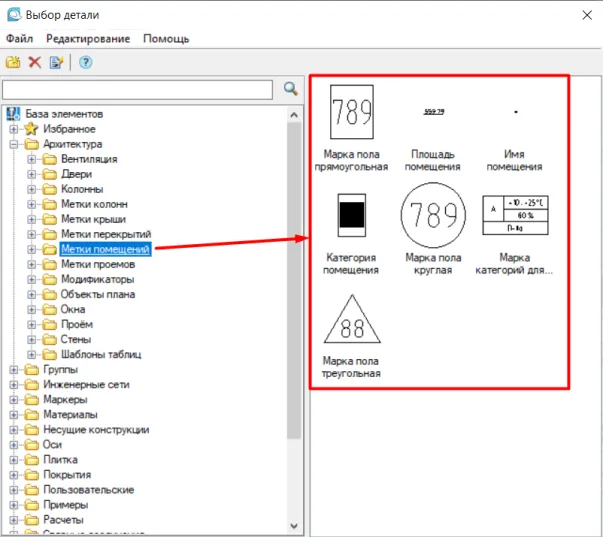Screen dimensions: 603x537
Task: Open help via blue question icon
Action: coord(85,62)
